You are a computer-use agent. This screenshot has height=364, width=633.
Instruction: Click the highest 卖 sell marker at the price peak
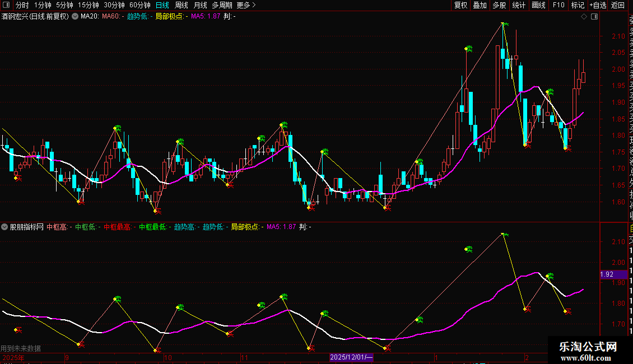click(504, 25)
